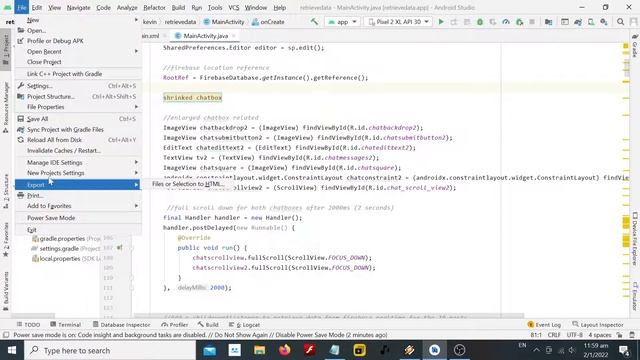Click the Windows search box
640x360 pixels.
(x=110, y=350)
